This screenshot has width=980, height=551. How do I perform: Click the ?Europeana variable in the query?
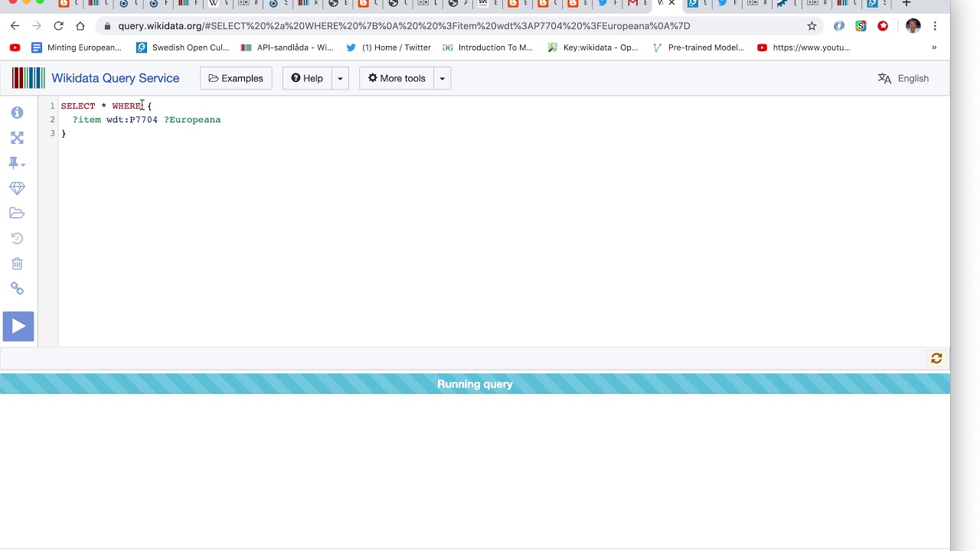pos(192,119)
